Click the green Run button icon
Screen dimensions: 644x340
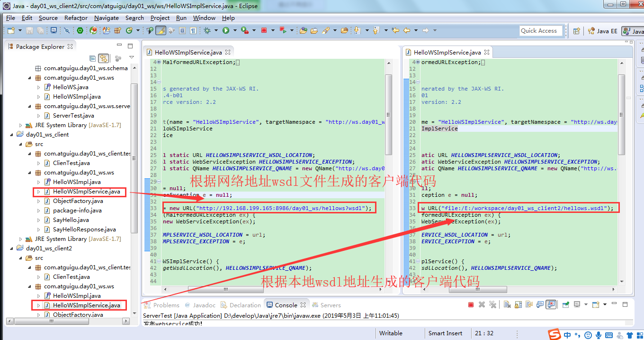pos(226,30)
